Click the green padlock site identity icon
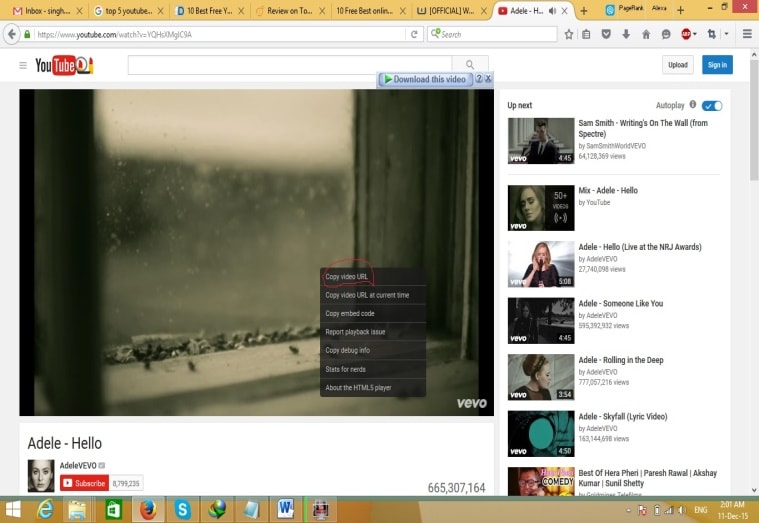 pos(27,34)
